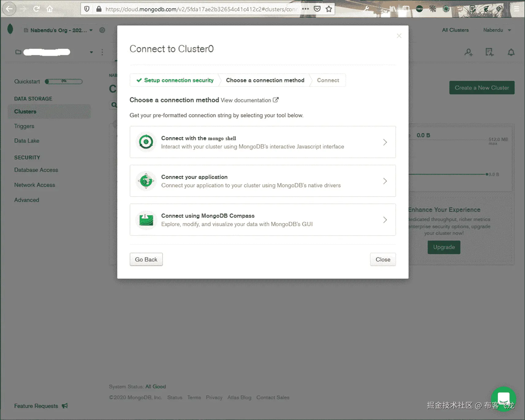Open the Status footer link

[175, 397]
